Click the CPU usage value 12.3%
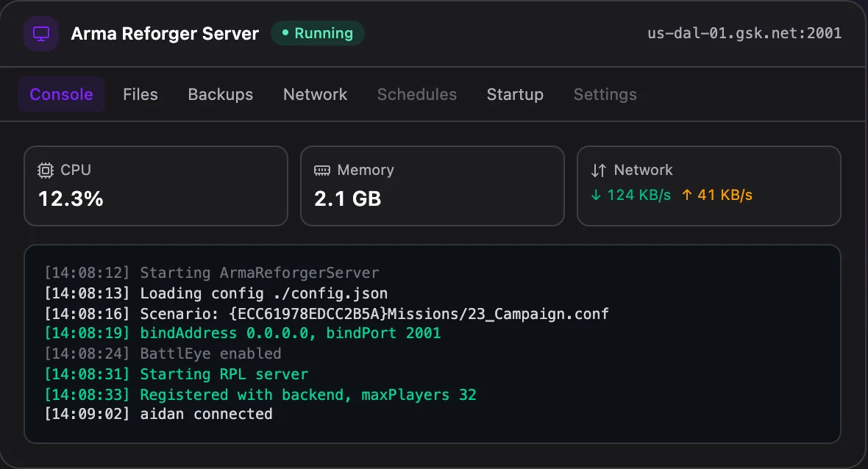 pos(71,198)
